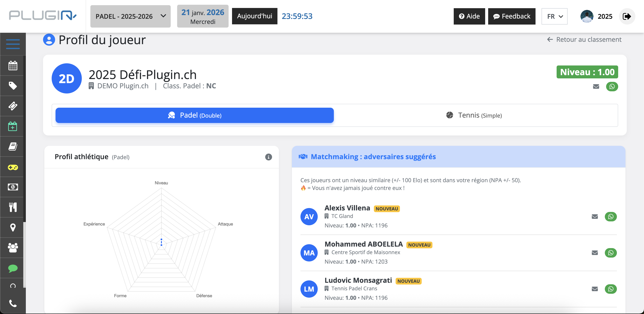
Task: WhatsApp Alexis Villena via green icon
Action: 610,216
